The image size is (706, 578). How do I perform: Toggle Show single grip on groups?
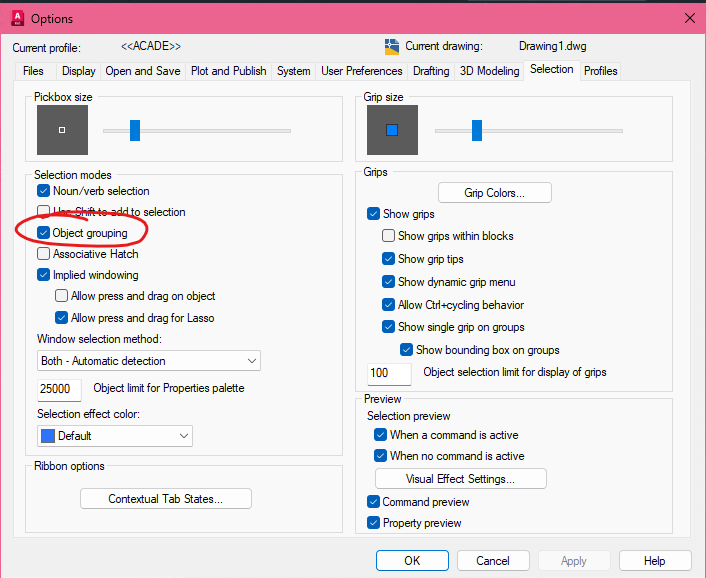(x=388, y=327)
